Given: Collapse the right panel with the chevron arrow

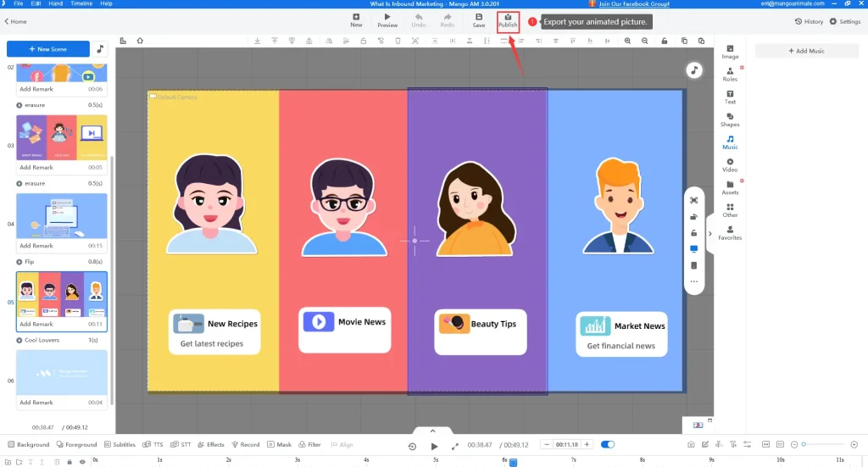Looking at the screenshot, I should coord(709,233).
